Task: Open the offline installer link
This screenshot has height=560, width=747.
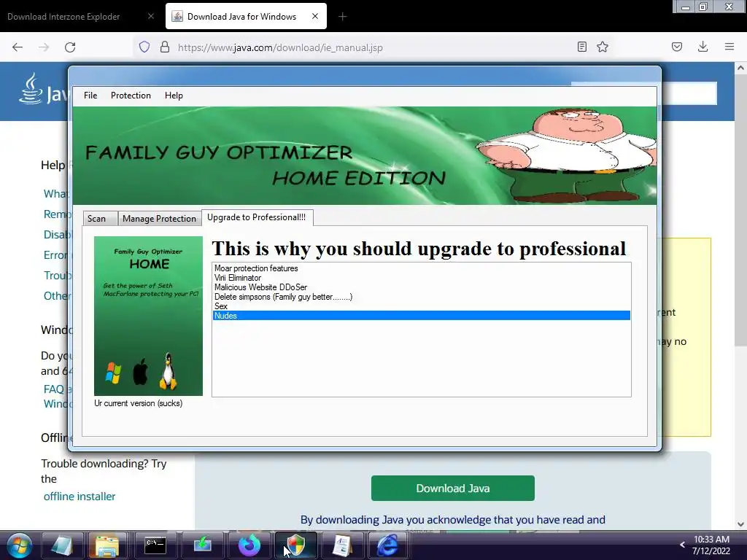Action: (80, 496)
